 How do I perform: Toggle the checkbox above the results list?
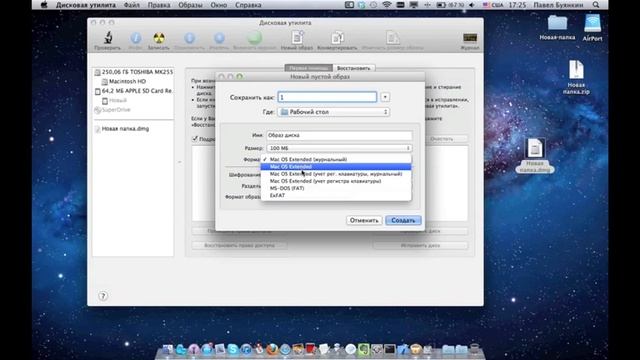[195, 139]
